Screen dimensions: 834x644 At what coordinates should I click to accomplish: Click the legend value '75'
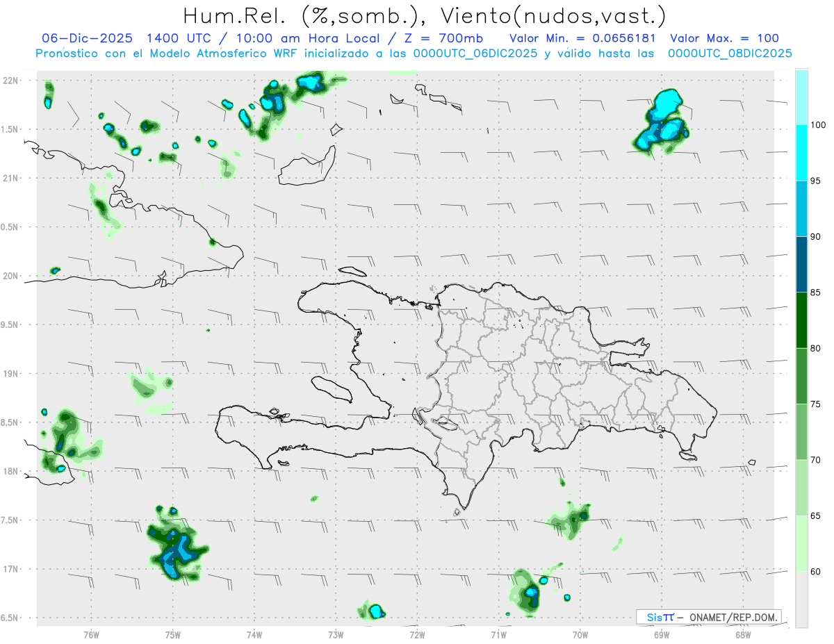click(x=817, y=404)
